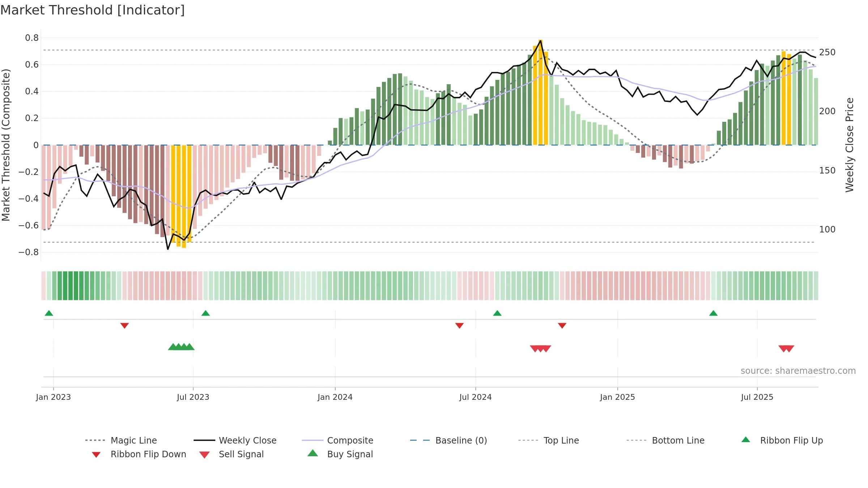
Task: Click the Ribbon Flip Up marker before Jul 2025
Action: point(713,313)
